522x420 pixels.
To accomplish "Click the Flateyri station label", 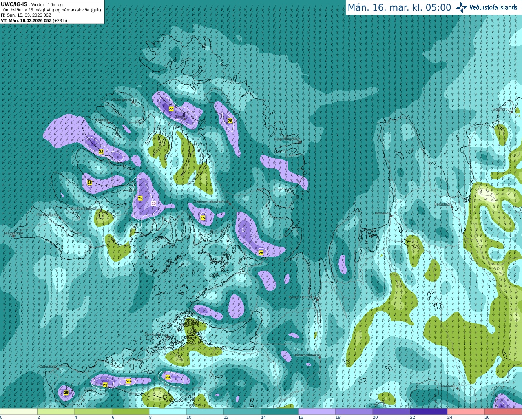I will pyautogui.click(x=102, y=120).
